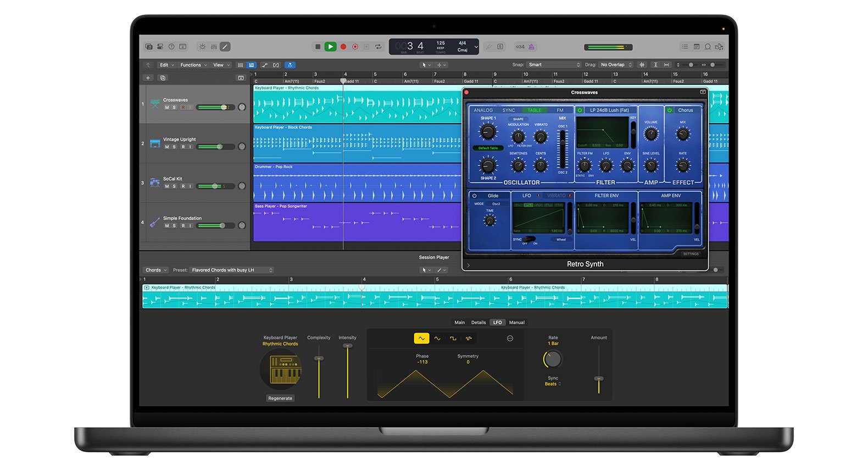The width and height of the screenshot is (868, 470).
Task: Click the Rate knob in LFO panel
Action: pos(553,359)
